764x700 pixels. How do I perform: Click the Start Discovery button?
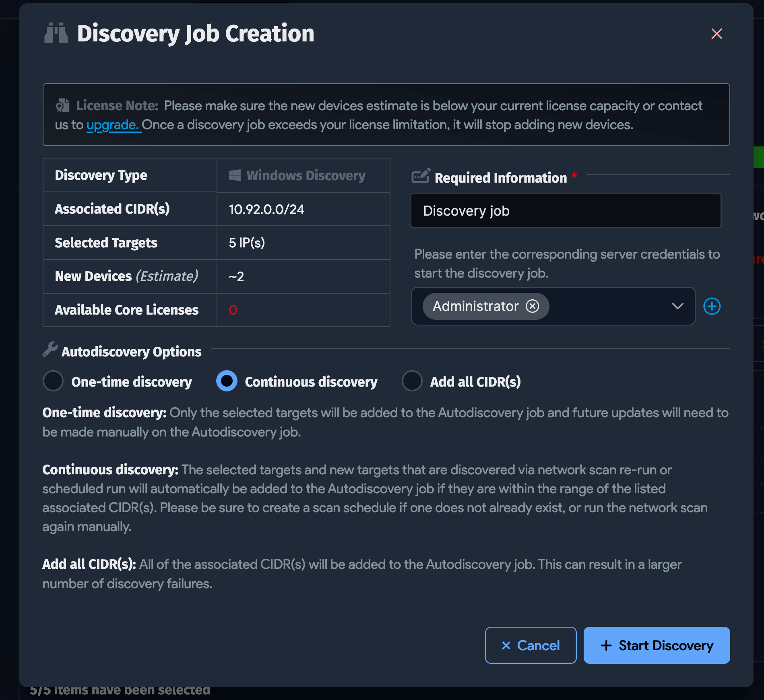pos(657,645)
